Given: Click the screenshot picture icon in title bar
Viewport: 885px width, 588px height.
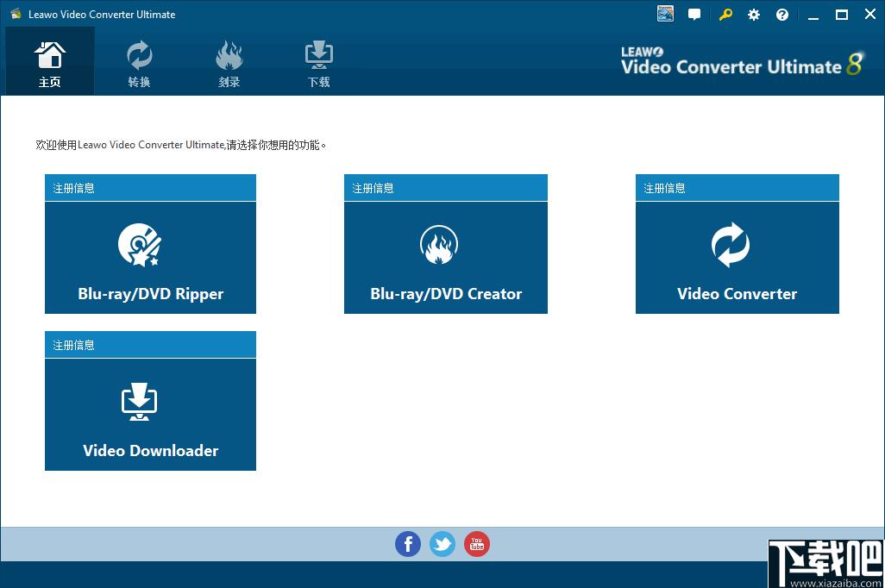Looking at the screenshot, I should click(665, 14).
